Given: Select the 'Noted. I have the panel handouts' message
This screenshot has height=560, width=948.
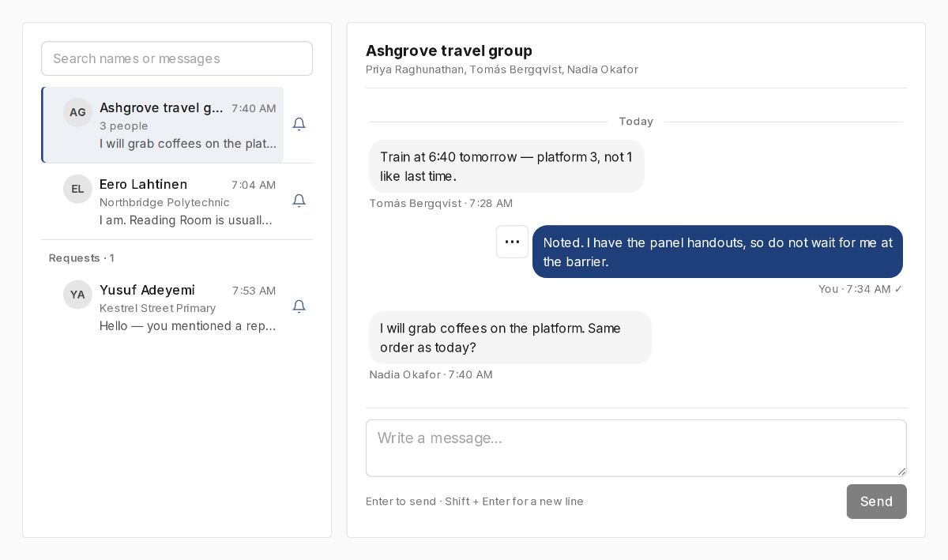Looking at the screenshot, I should coord(717,252).
